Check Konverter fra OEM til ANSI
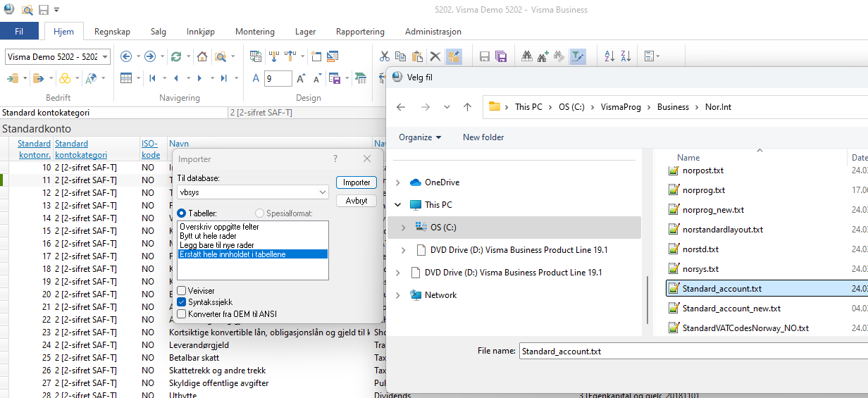This screenshot has height=398, width=868. tap(182, 313)
